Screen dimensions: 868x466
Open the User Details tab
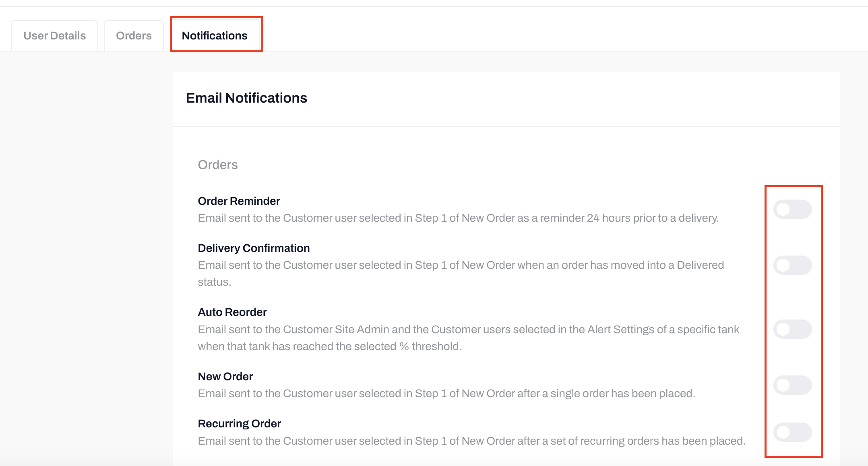(x=55, y=36)
